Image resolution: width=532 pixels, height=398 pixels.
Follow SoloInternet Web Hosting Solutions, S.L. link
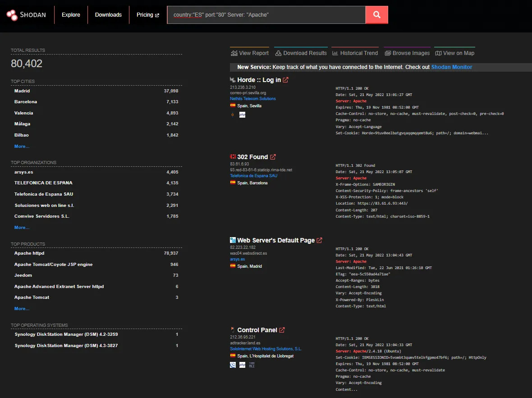tap(266, 349)
